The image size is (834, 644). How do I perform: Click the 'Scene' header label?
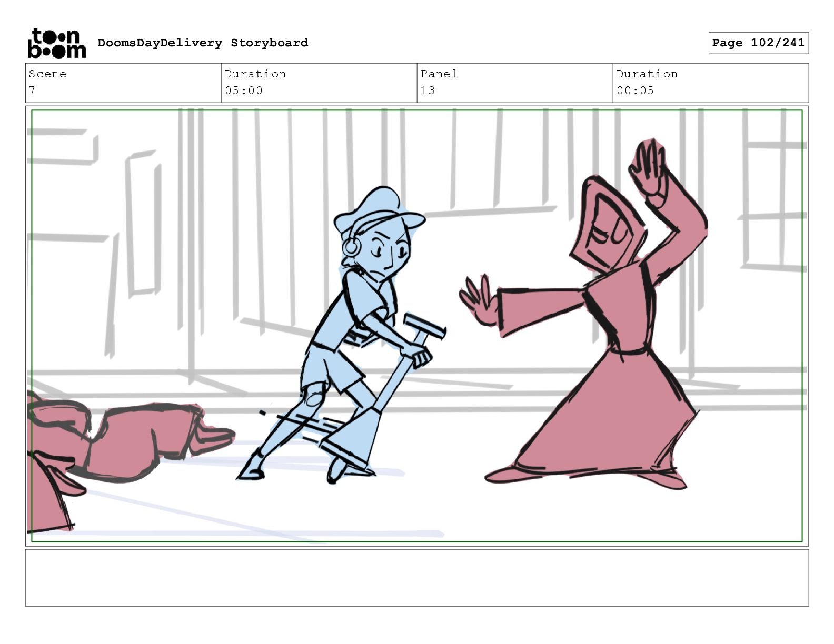(47, 74)
